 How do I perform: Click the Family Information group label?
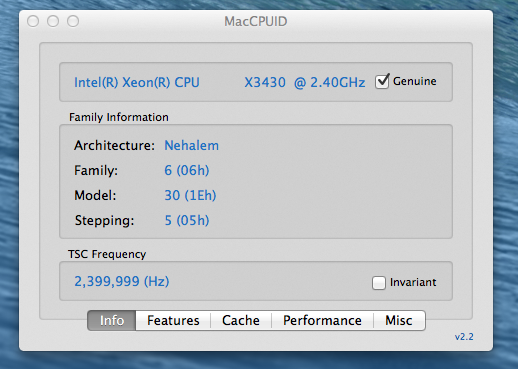point(119,117)
